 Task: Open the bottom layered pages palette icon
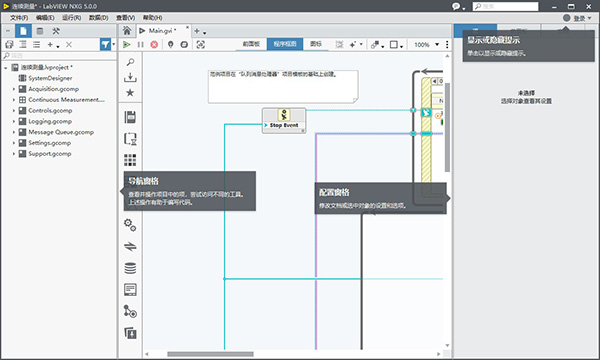point(130,333)
